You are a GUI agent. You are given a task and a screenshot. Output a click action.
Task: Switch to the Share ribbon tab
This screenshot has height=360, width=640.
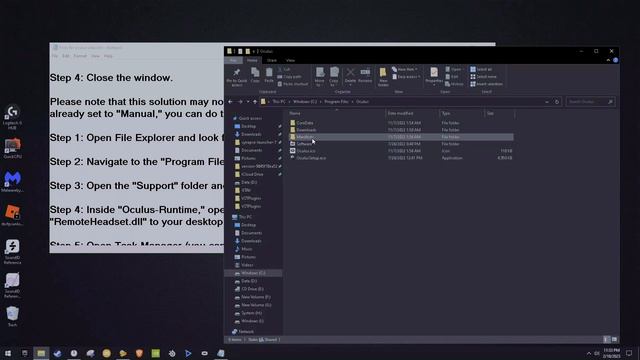(272, 60)
